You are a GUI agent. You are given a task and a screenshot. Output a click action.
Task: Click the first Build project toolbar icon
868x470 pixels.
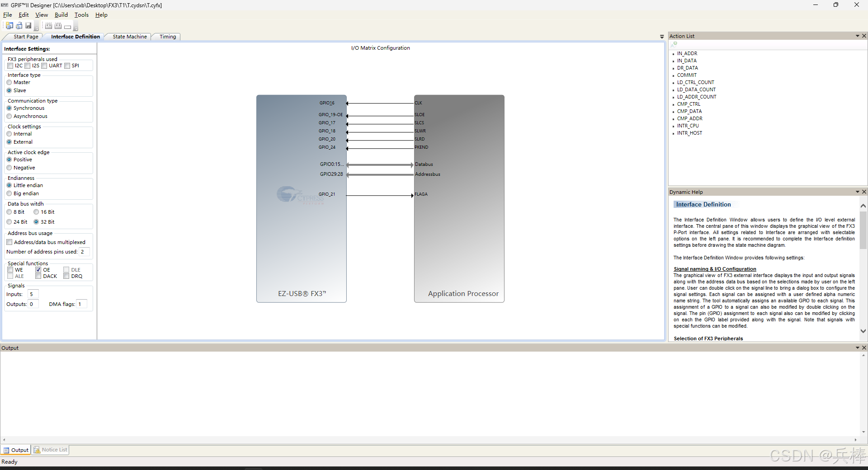(48, 26)
